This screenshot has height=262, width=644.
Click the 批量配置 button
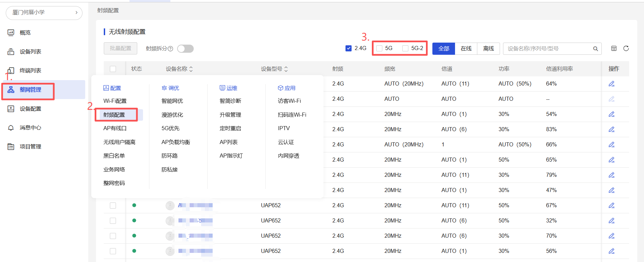pos(120,48)
